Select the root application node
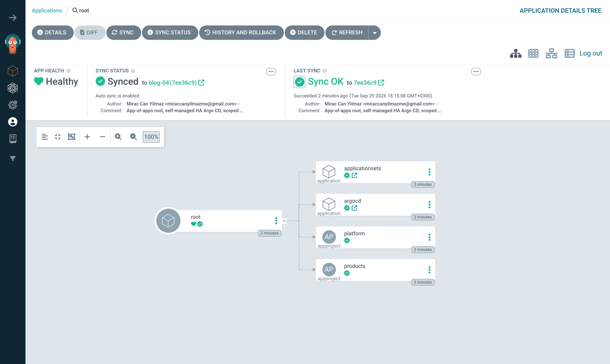Screen dimensions: 610x364 click(219, 221)
